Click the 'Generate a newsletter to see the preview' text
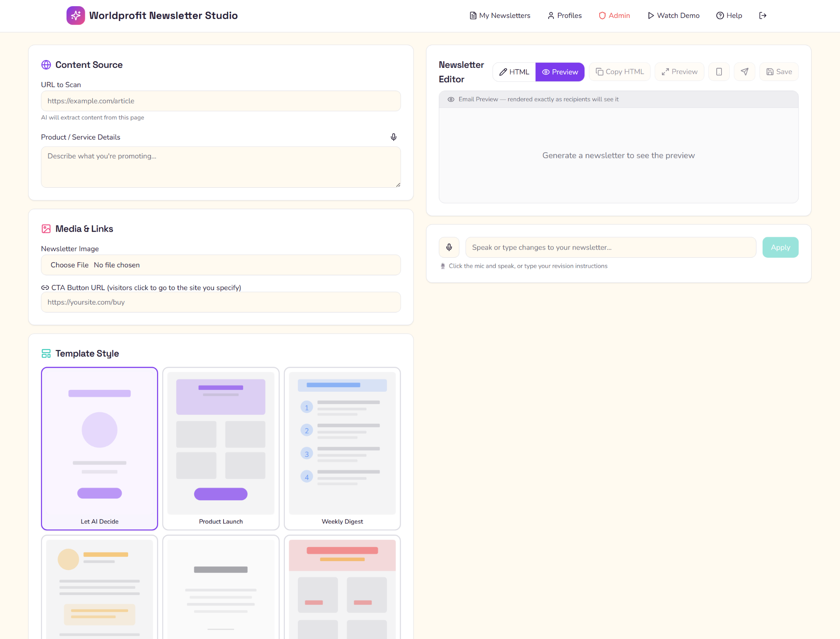 coord(619,155)
